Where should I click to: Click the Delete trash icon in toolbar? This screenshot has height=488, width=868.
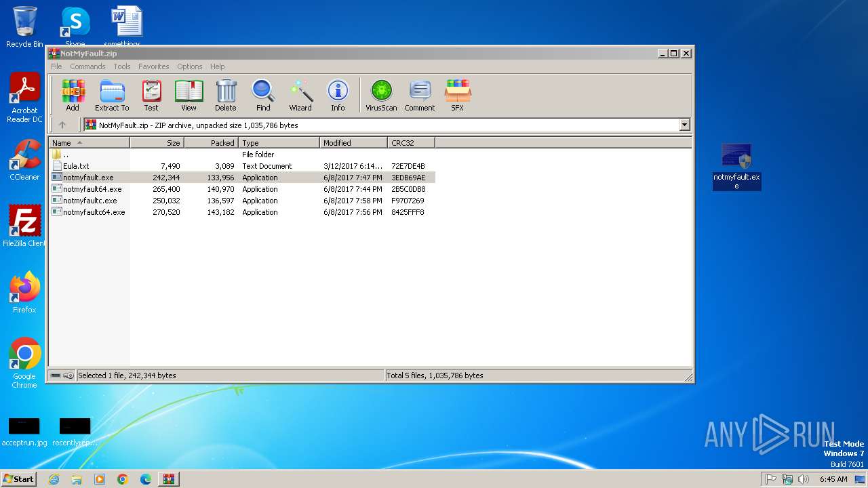pos(226,95)
